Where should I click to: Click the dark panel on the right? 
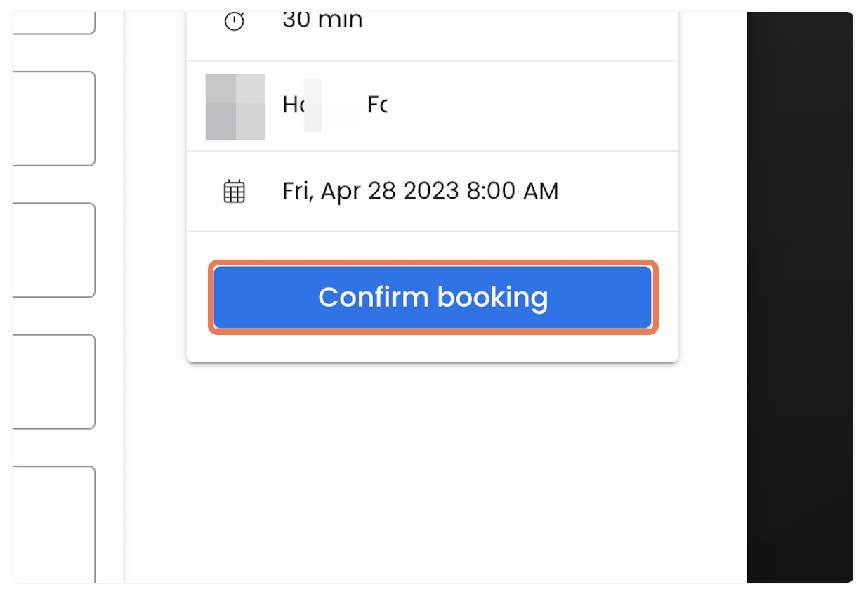tap(800, 297)
